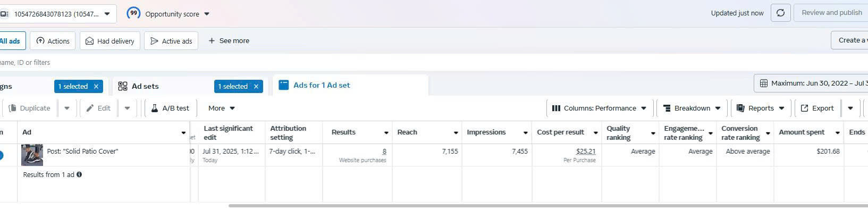Click the info icon beside Results from 1 ad

tap(79, 174)
